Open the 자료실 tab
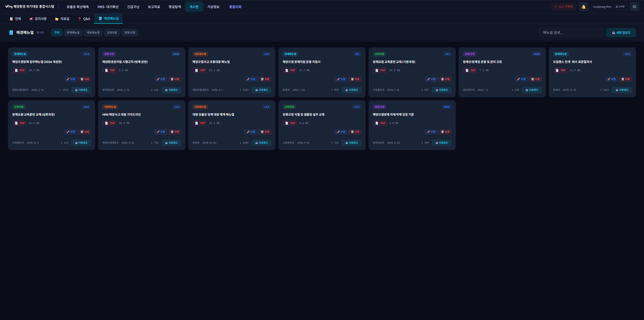The width and height of the screenshot is (644, 320). coord(62,19)
